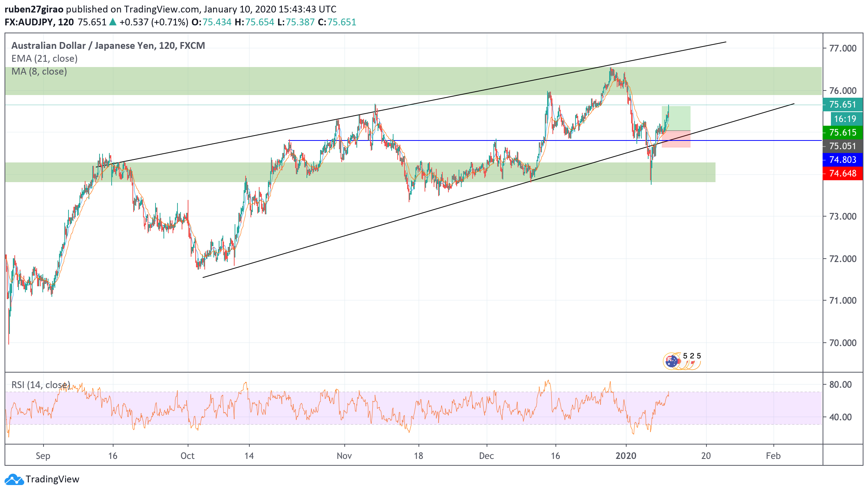Click the ruben27girao author name
The height and width of the screenshot is (493, 868).
pyautogui.click(x=34, y=9)
